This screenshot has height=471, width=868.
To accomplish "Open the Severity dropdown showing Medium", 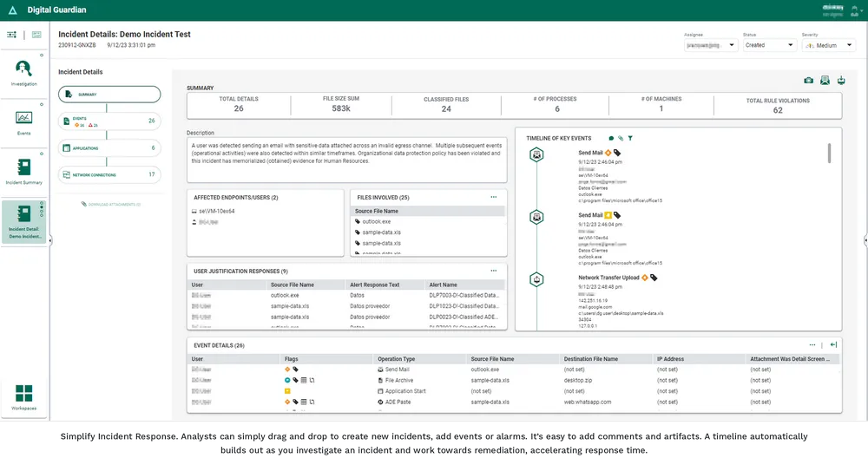I will click(829, 45).
